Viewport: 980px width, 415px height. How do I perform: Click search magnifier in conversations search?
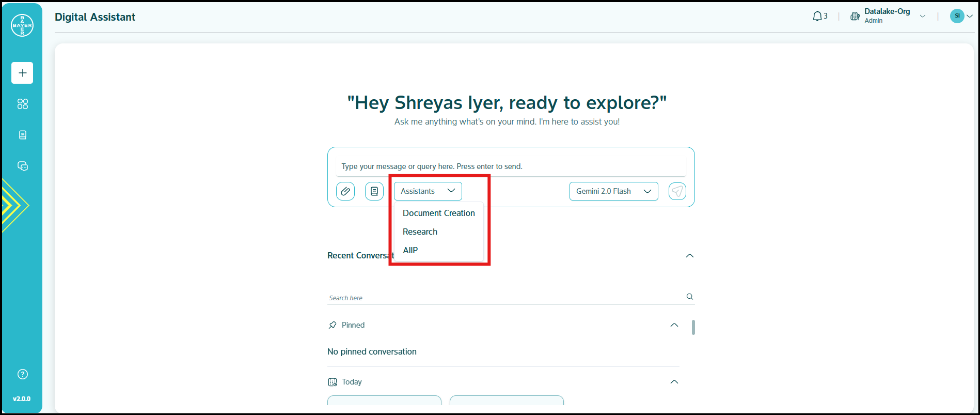[689, 297]
